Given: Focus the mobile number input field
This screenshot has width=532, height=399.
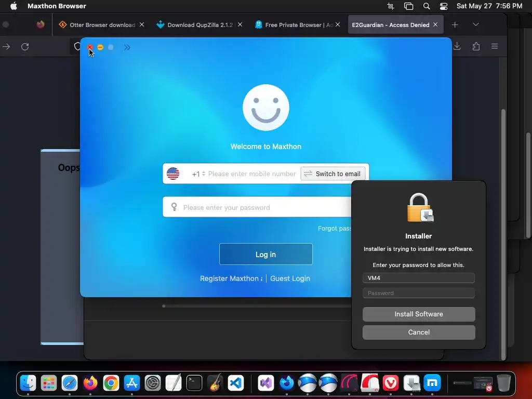Looking at the screenshot, I should [x=252, y=174].
